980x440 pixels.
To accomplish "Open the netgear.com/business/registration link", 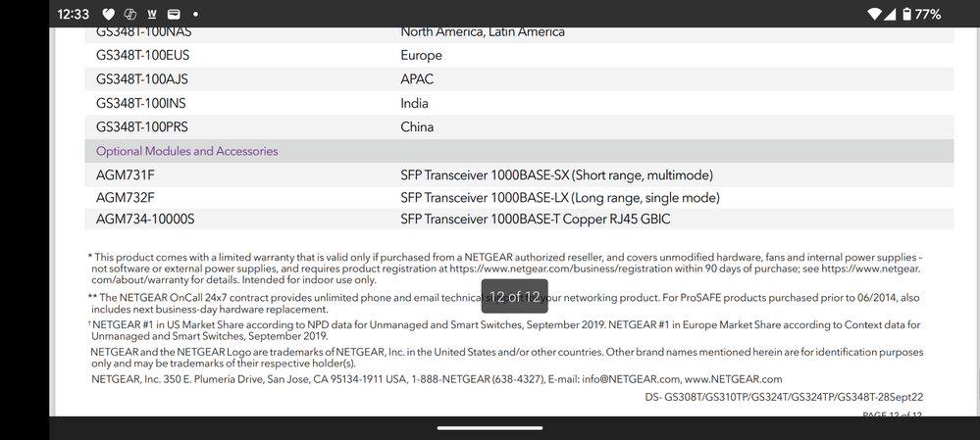I will point(561,269).
